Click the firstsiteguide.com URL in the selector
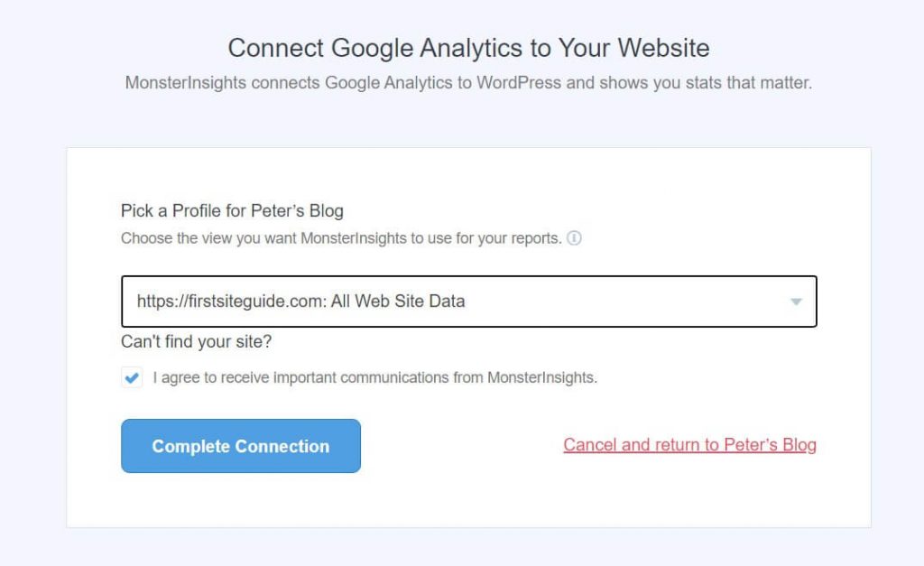This screenshot has height=566, width=924. click(x=229, y=302)
